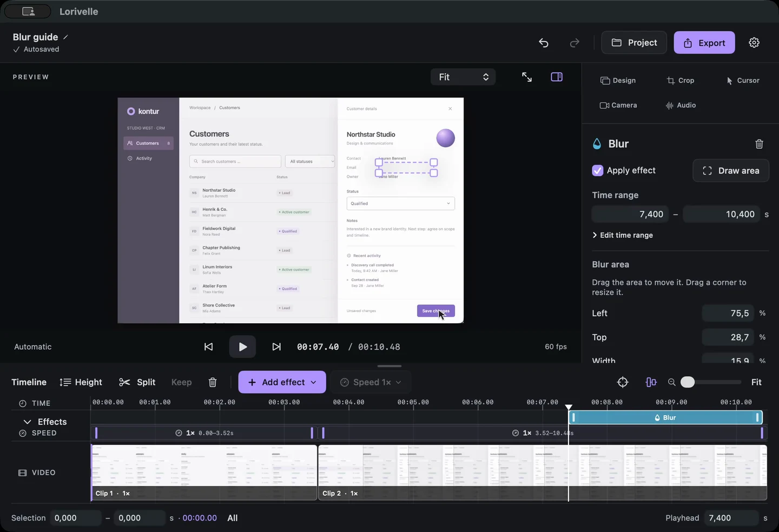
Task: Collapse the Effects track group
Action: pyautogui.click(x=27, y=422)
